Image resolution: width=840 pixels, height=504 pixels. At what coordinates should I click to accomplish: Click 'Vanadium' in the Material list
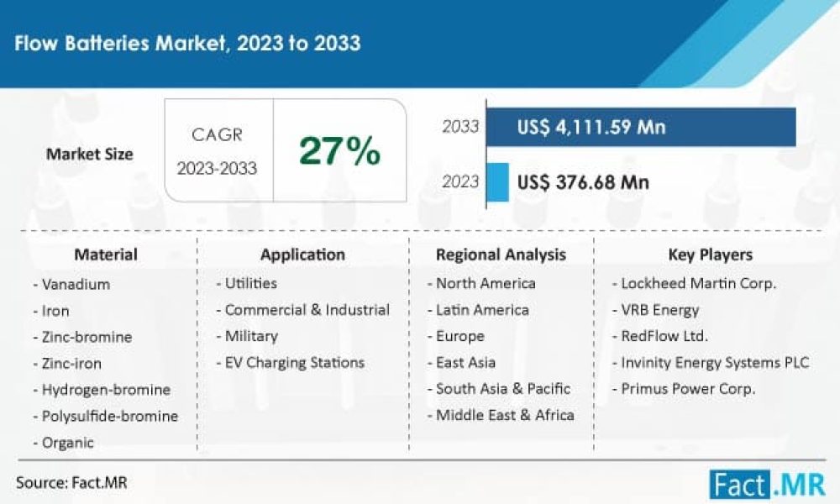(76, 284)
